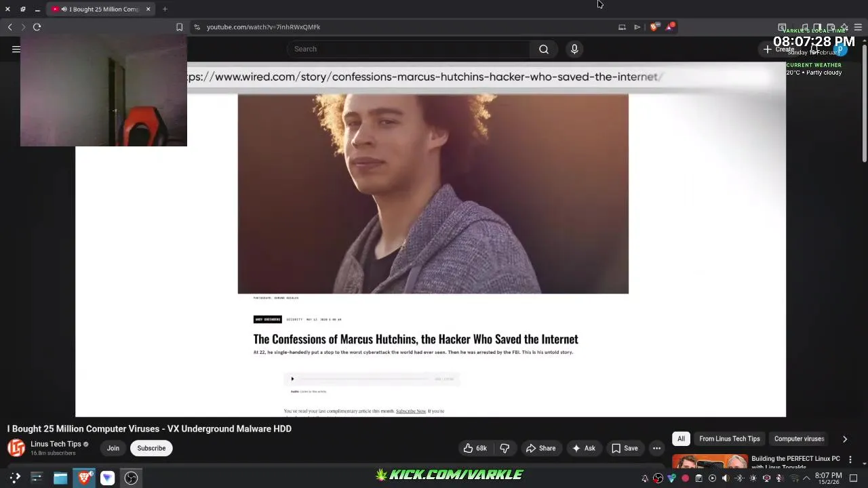Select the From Linus Tech Tips chip
This screenshot has width=868, height=488.
click(x=730, y=439)
